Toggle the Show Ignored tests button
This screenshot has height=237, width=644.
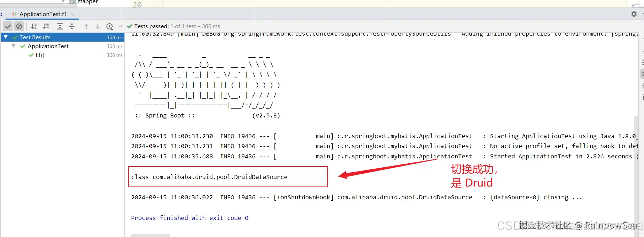19,26
